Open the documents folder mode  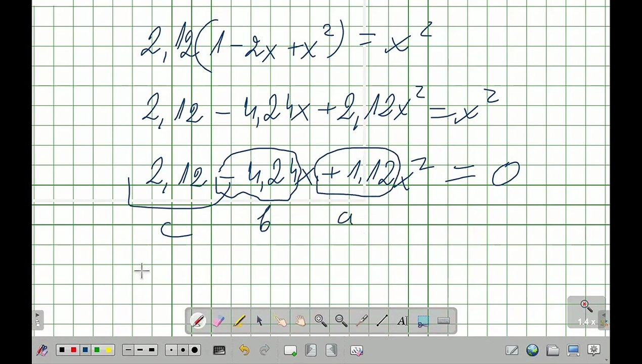click(552, 350)
